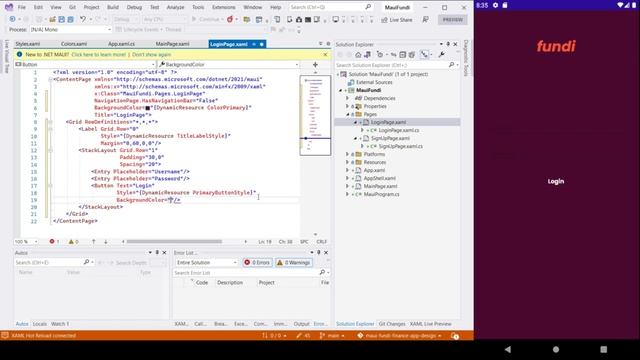Click Android home circle button
The height and width of the screenshot is (360, 640).
(556, 349)
